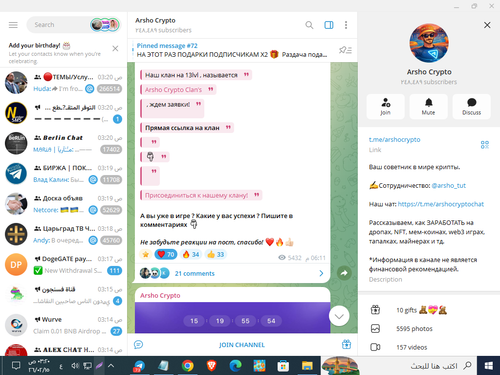Viewport: 500px width, 375px height.
Task: Open the Berlin Chat conversation
Action: tap(63, 143)
